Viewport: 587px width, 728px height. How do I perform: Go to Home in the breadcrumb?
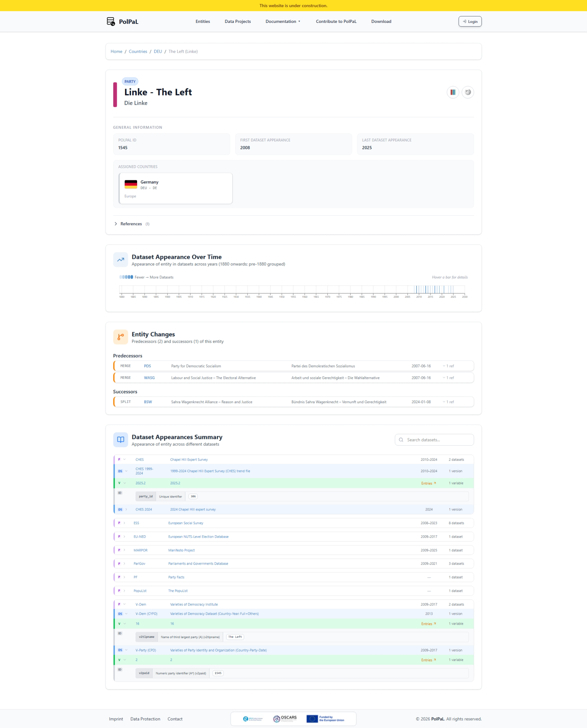[116, 51]
